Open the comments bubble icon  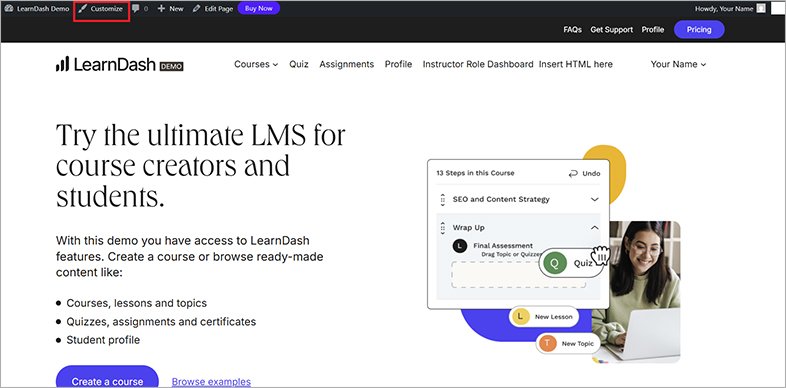[x=135, y=9]
